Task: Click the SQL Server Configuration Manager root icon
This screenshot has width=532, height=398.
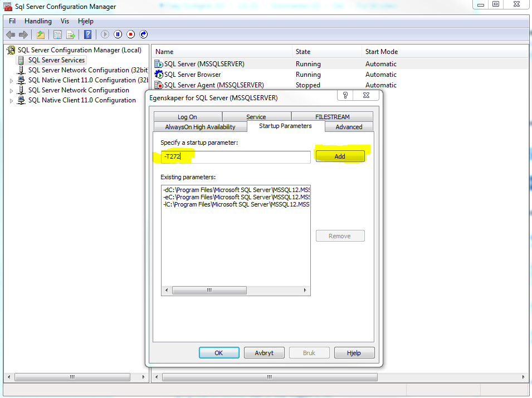Action: pos(11,50)
